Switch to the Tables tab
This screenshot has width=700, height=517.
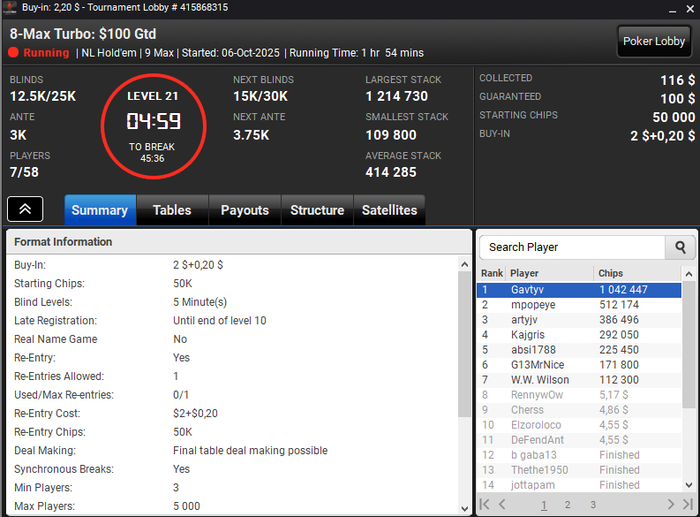pos(172,210)
